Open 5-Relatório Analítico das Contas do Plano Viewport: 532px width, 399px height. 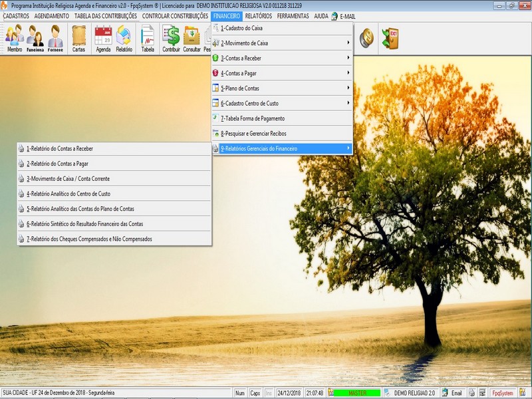click(x=114, y=209)
